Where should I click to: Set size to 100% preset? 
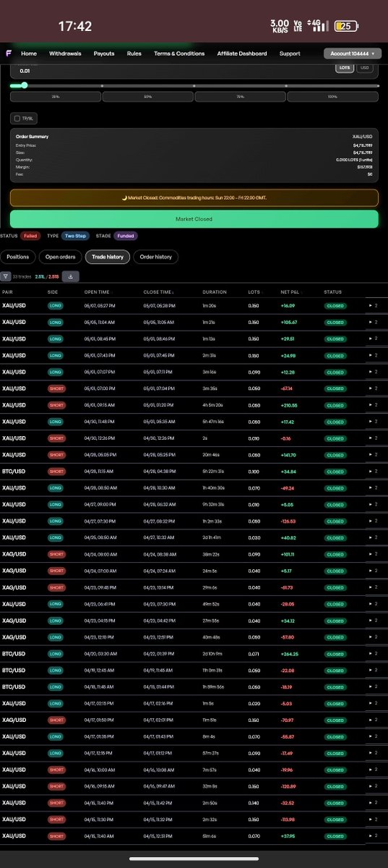(332, 96)
